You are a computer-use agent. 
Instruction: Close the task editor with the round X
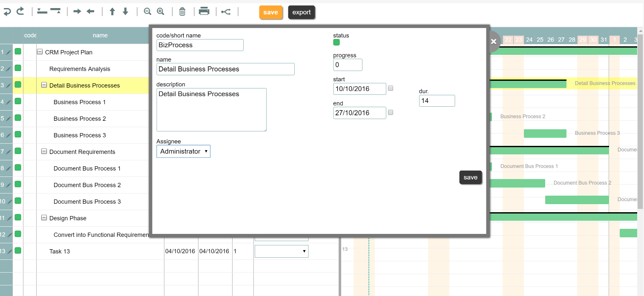(x=493, y=42)
